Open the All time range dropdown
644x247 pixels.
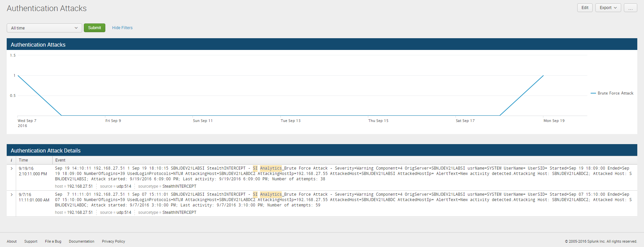44,28
